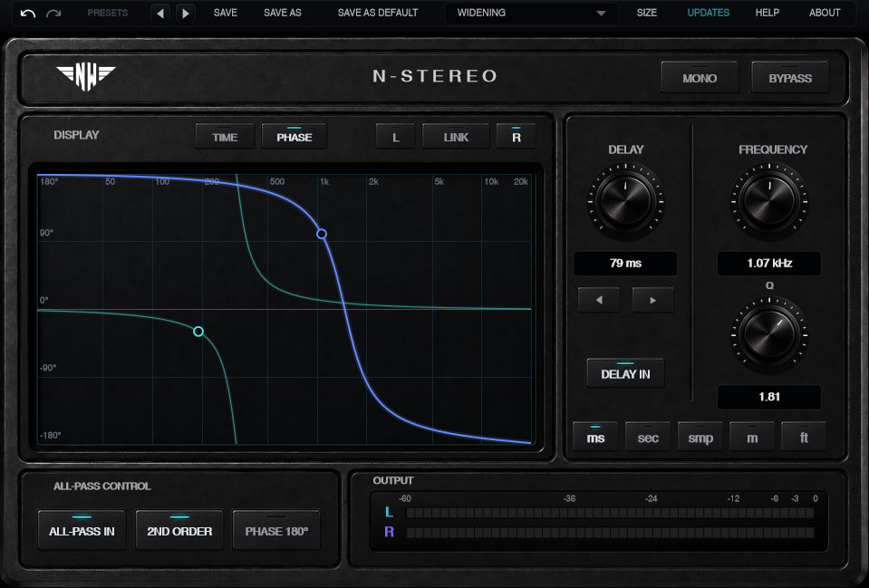Toggle the PHASE 180° button
Viewport: 869px width, 588px height.
[x=276, y=530]
